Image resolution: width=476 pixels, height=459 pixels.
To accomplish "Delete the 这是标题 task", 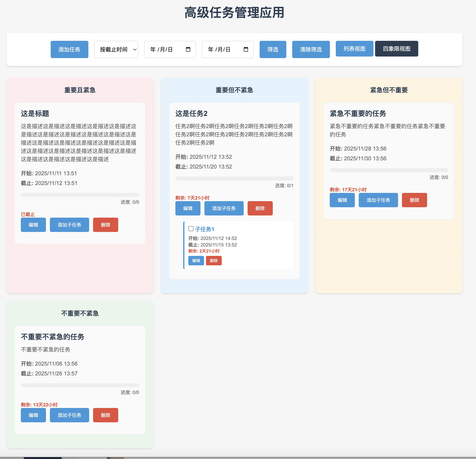I will [105, 225].
